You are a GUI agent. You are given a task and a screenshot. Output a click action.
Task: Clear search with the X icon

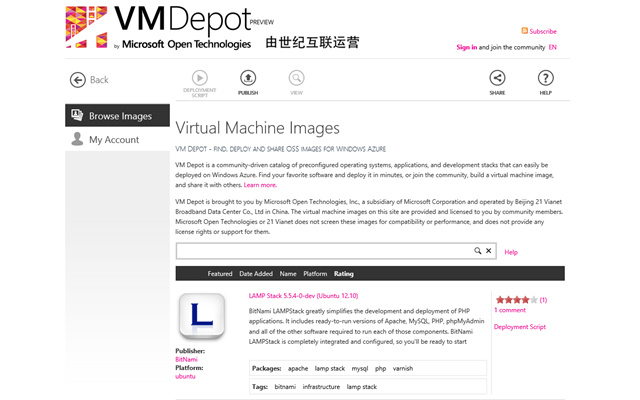488,251
